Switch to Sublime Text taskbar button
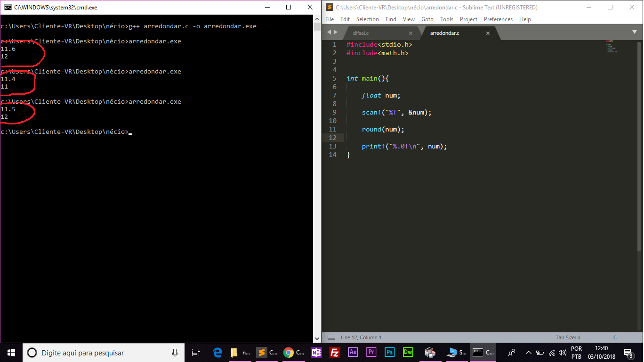Image resolution: width=644 pixels, height=362 pixels. 267,353
